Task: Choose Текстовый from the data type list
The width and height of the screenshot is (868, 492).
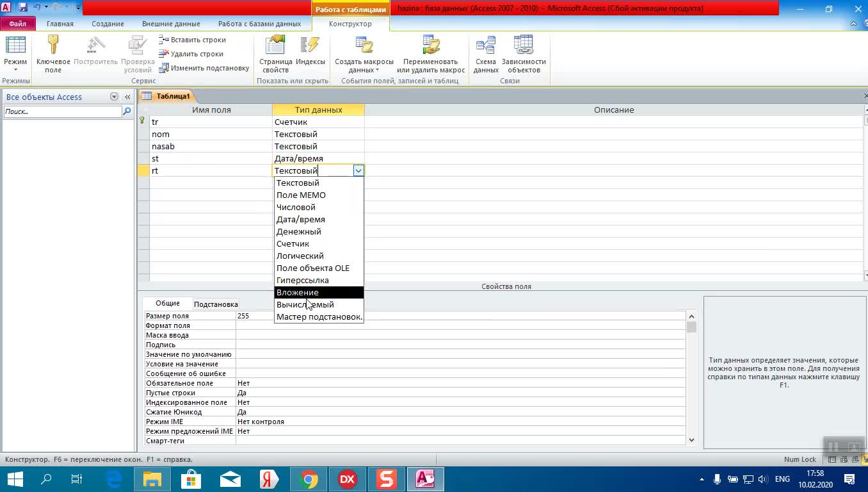Action: pos(319,183)
